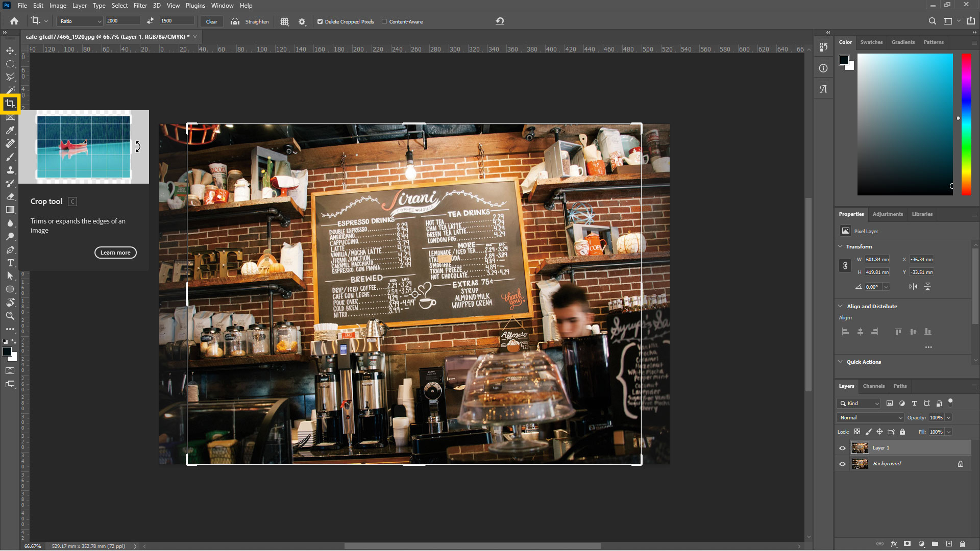980x551 pixels.
Task: Toggle layer filtering on/off switch
Action: (950, 403)
